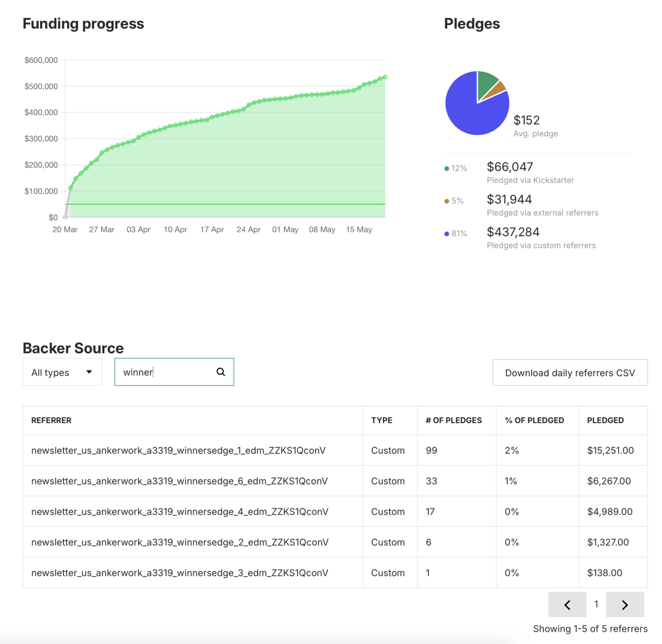
Task: Select the winnersedge_6 referrer row
Action: click(179, 481)
